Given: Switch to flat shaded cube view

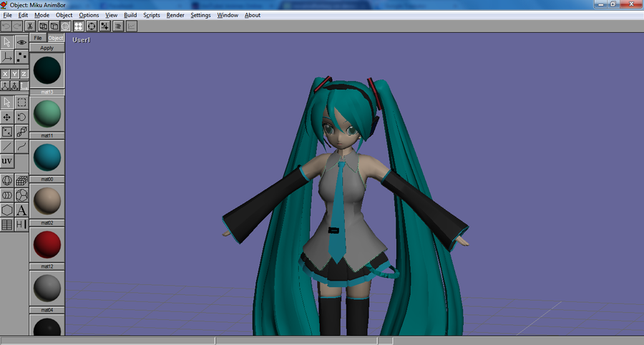Looking at the screenshot, I should click(x=54, y=26).
